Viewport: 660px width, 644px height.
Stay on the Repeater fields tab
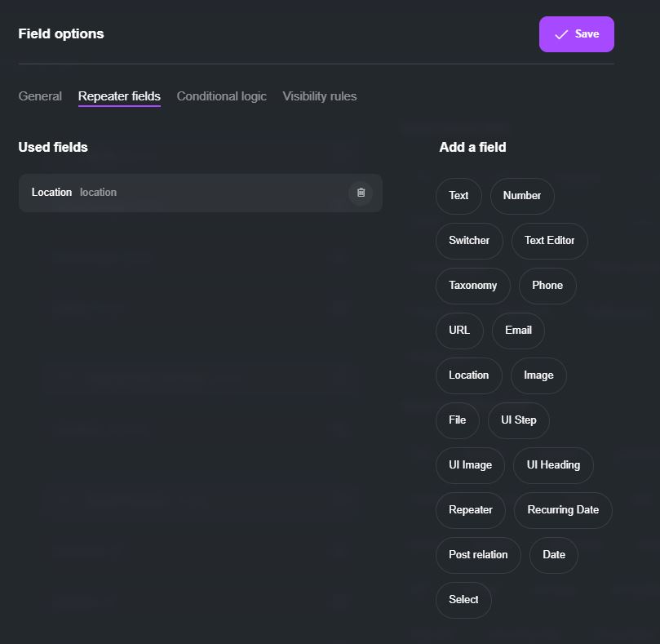[x=119, y=95]
